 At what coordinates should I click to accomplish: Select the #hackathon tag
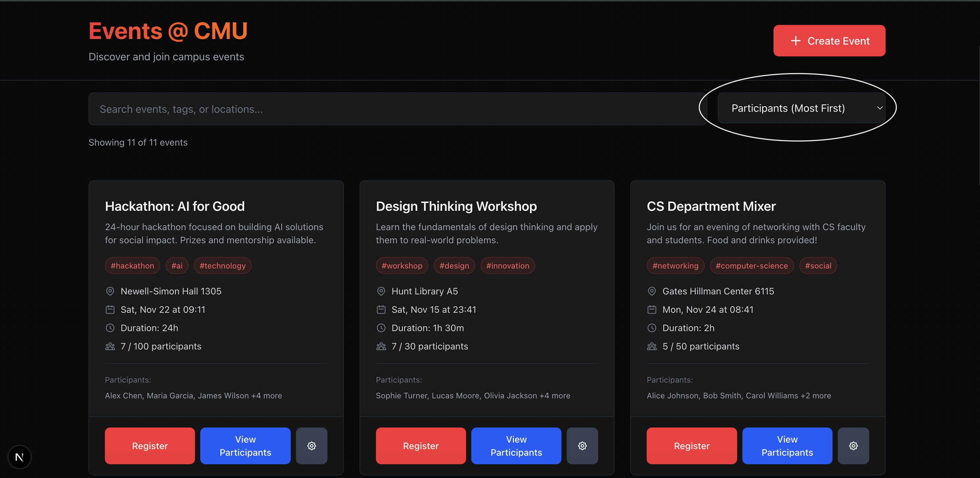click(132, 266)
